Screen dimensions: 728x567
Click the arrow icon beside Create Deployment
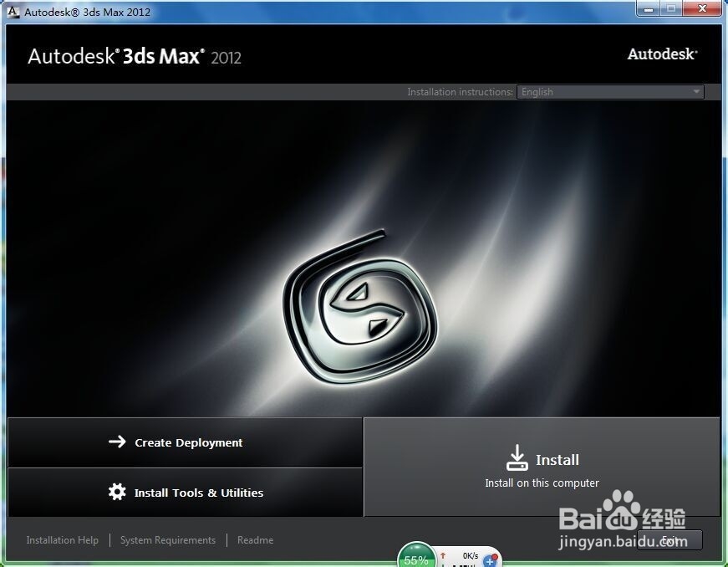[117, 442]
